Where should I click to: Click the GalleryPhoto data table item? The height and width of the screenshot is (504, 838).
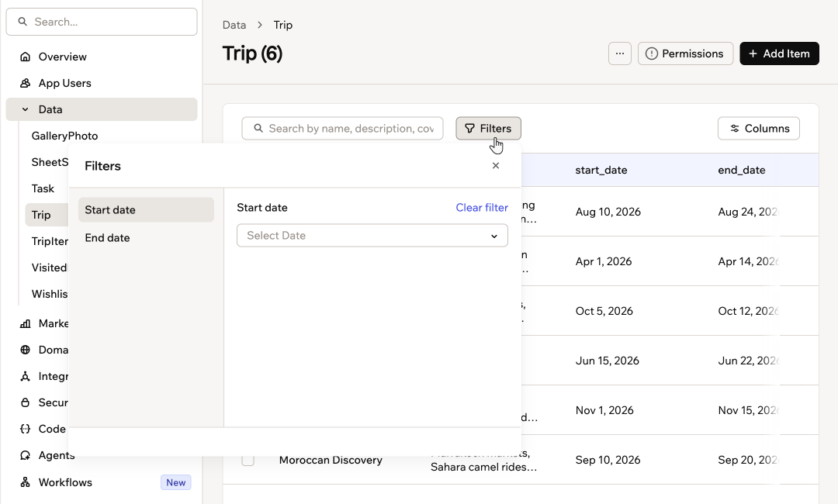[64, 136]
